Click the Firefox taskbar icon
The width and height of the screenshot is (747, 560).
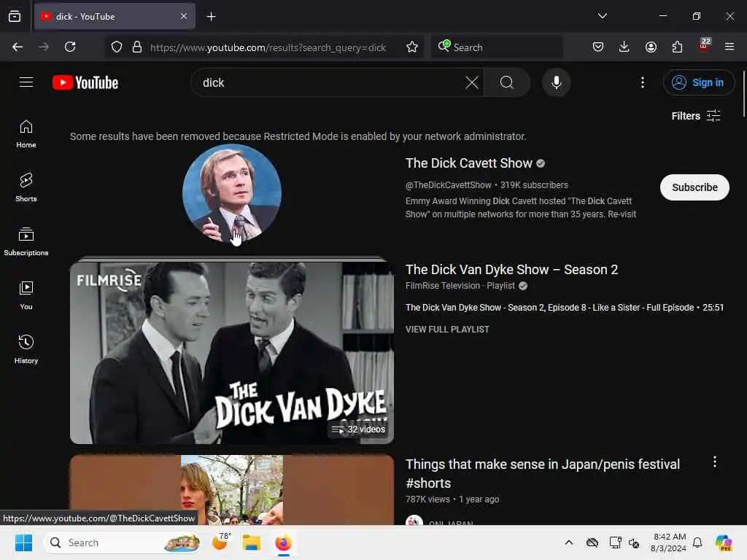[284, 542]
